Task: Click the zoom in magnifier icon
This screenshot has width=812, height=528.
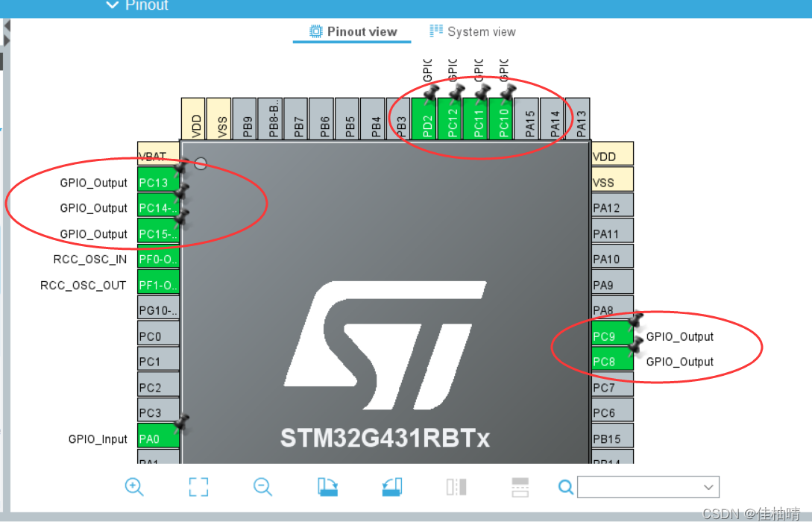Action: click(x=134, y=486)
